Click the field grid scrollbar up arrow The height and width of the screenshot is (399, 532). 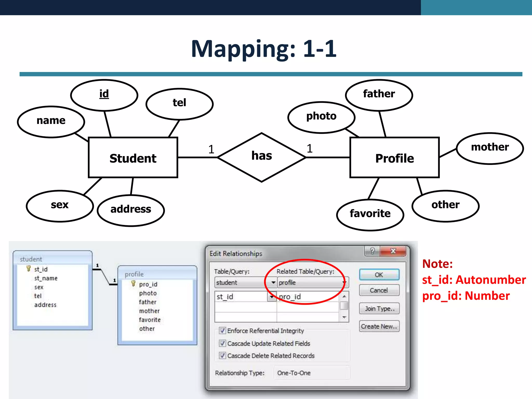tap(344, 296)
